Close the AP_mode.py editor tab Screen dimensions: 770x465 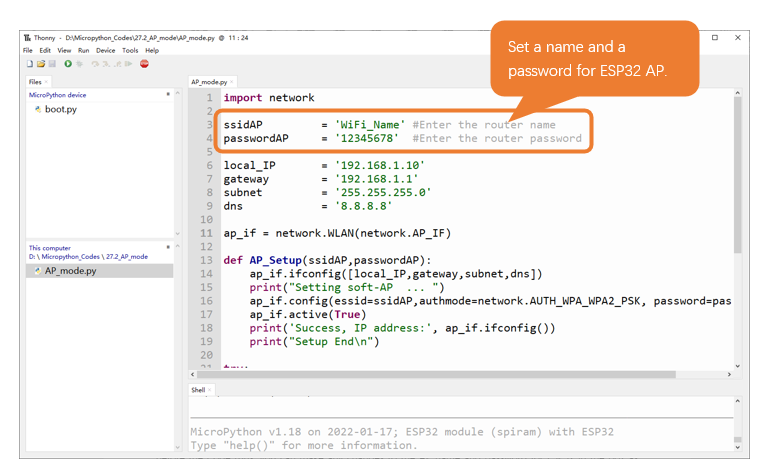click(231, 82)
